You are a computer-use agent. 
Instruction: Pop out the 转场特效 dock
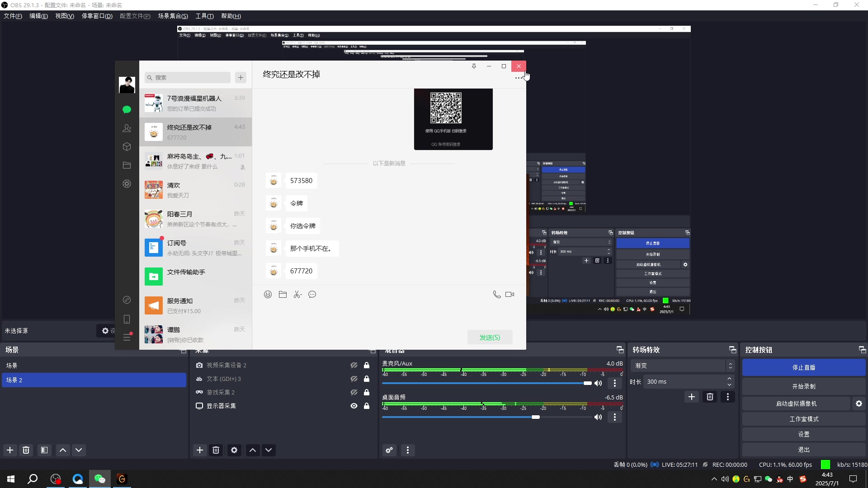[x=733, y=350]
